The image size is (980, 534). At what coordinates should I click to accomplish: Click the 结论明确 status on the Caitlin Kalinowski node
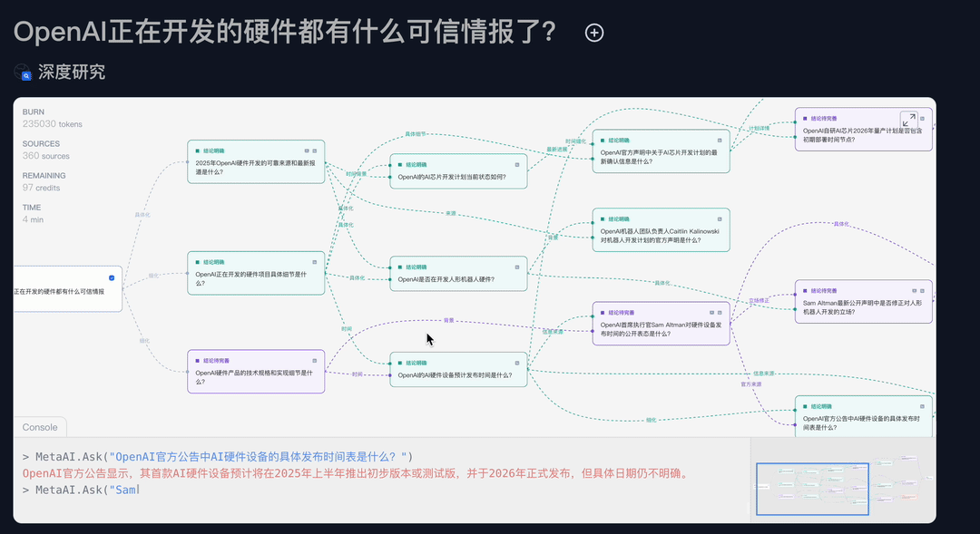coord(619,219)
